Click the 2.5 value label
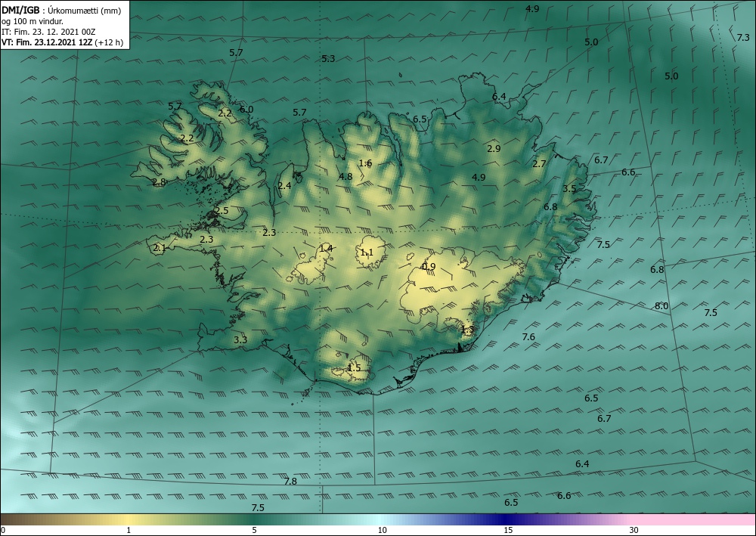 [x=222, y=211]
